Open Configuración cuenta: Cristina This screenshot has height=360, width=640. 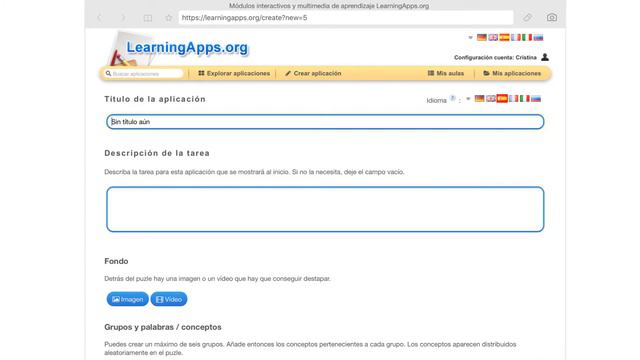point(495,58)
